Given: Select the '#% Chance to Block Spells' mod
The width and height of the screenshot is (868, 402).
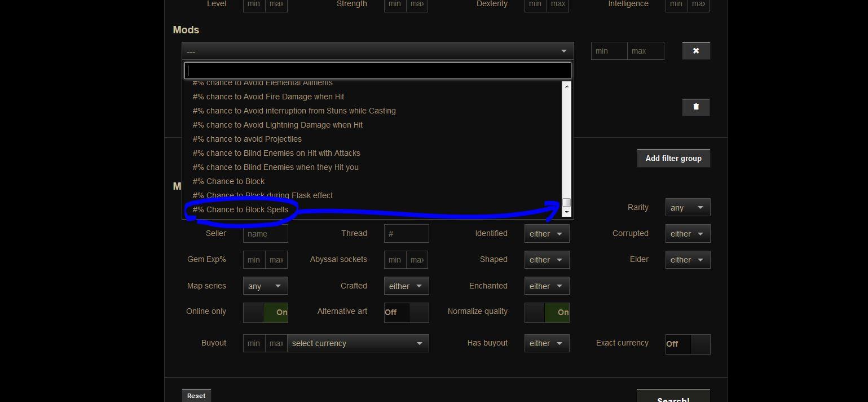Looking at the screenshot, I should tap(241, 209).
